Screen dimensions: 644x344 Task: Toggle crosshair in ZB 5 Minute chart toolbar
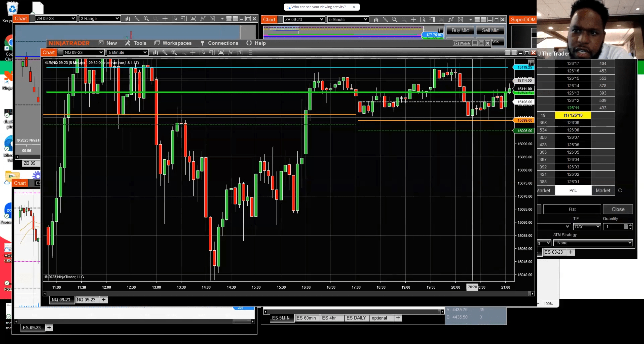(413, 19)
